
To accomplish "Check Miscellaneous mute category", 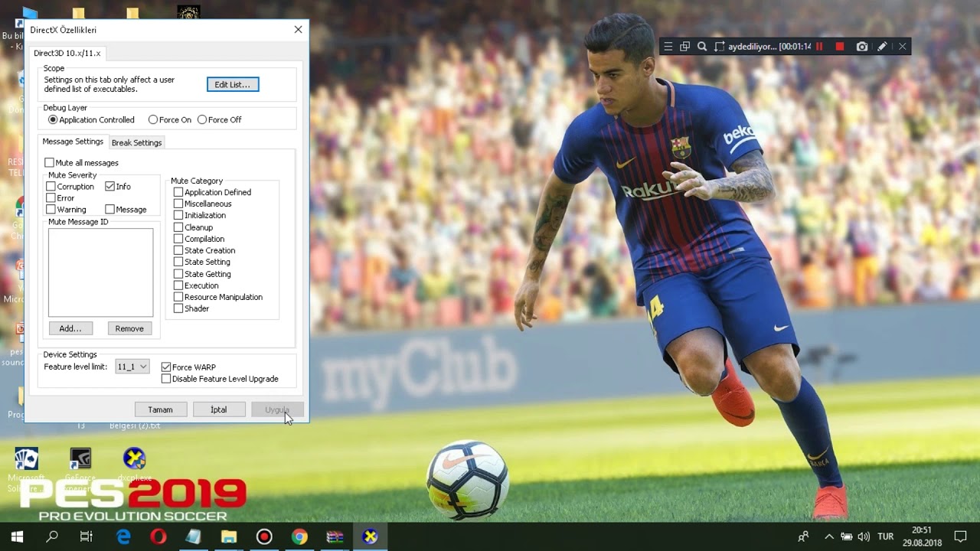I will 178,204.
